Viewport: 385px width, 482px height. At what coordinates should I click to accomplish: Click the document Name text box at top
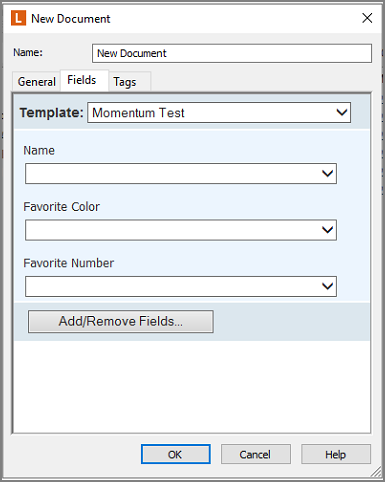click(232, 53)
